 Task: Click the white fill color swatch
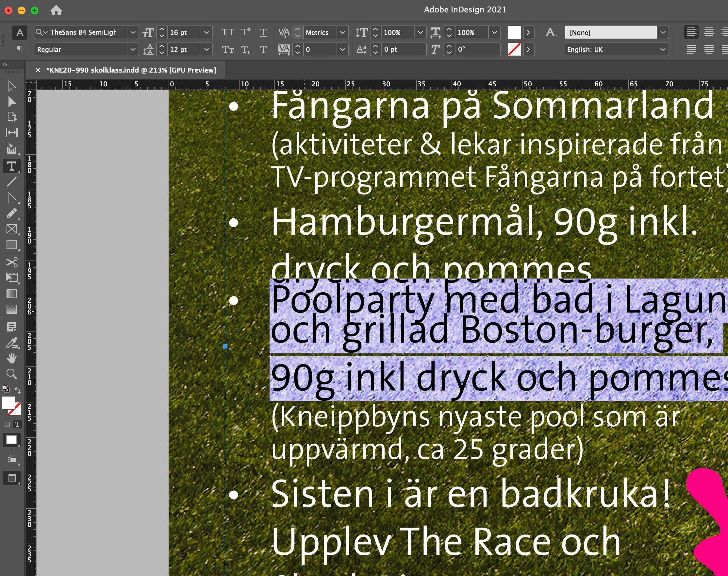coord(514,32)
